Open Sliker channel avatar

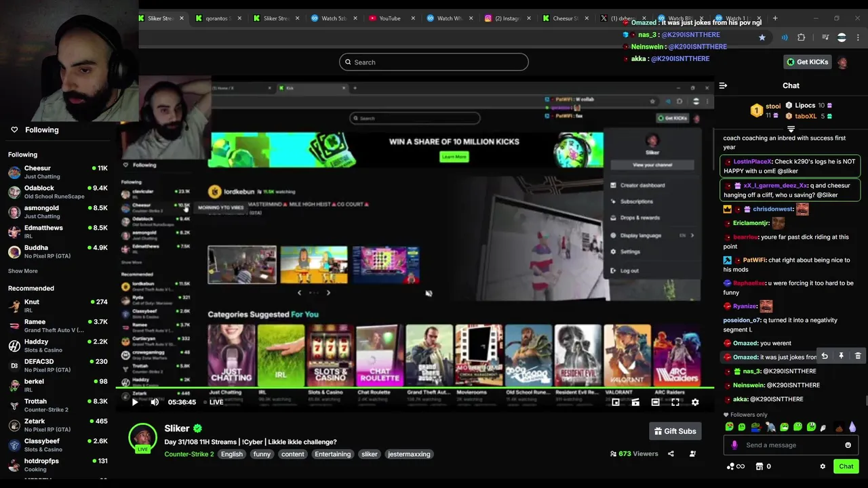pos(143,438)
